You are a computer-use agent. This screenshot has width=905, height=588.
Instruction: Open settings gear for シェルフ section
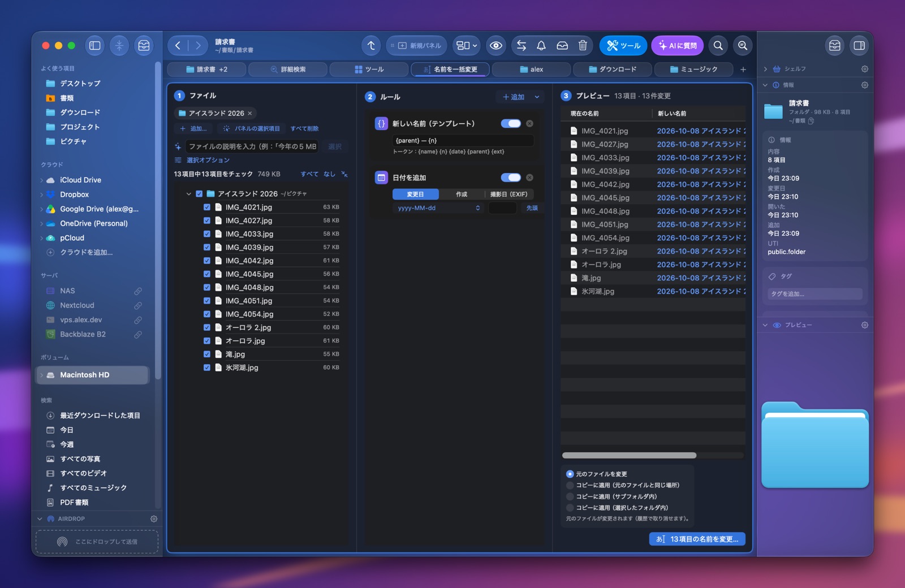pyautogui.click(x=864, y=69)
